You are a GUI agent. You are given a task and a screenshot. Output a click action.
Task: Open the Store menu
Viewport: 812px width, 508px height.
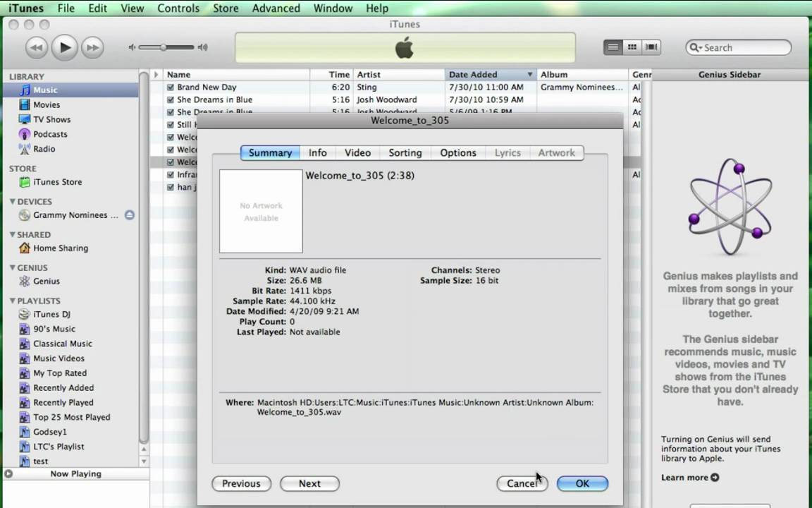tap(226, 8)
